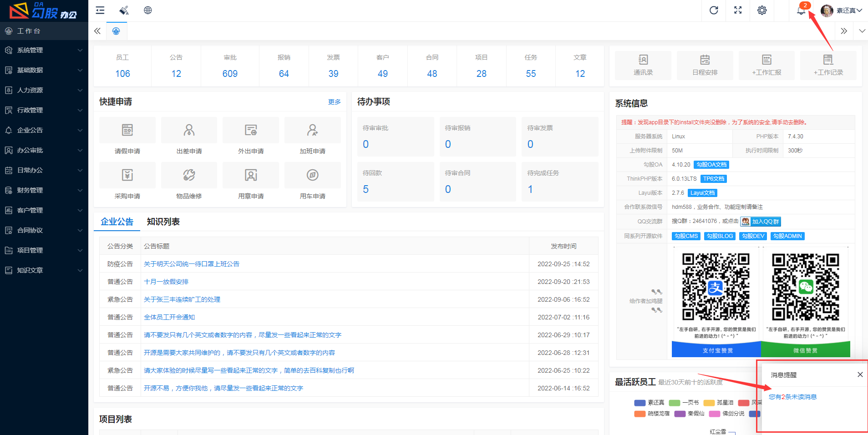
Task: Open the tab operations dropdown arrow
Action: pyautogui.click(x=862, y=31)
